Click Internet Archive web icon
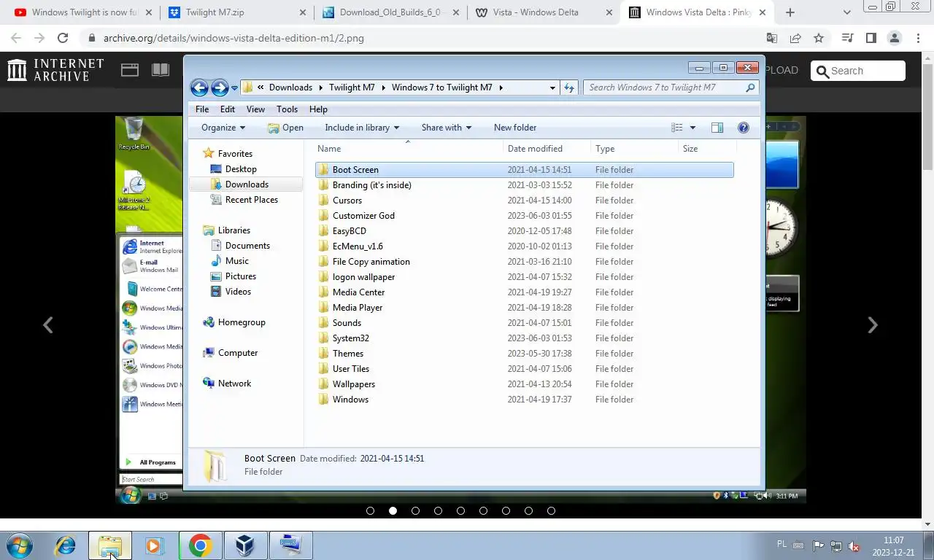The width and height of the screenshot is (934, 560). pos(130,70)
